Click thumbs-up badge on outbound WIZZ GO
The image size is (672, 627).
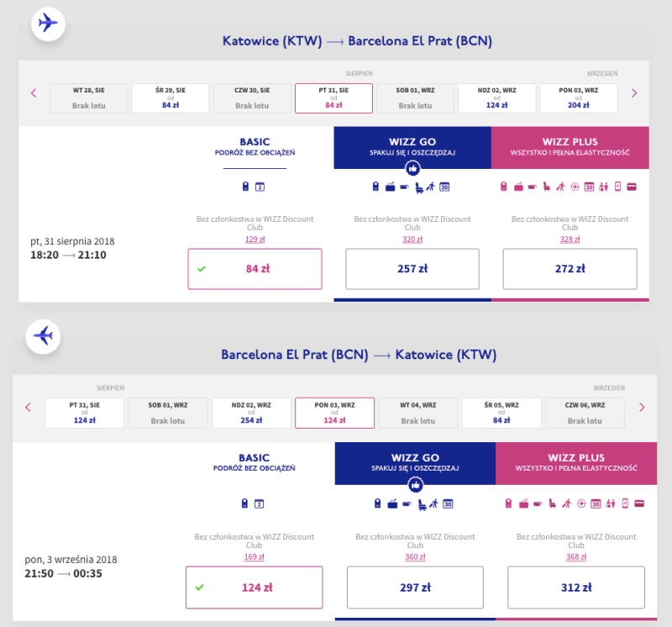point(412,169)
